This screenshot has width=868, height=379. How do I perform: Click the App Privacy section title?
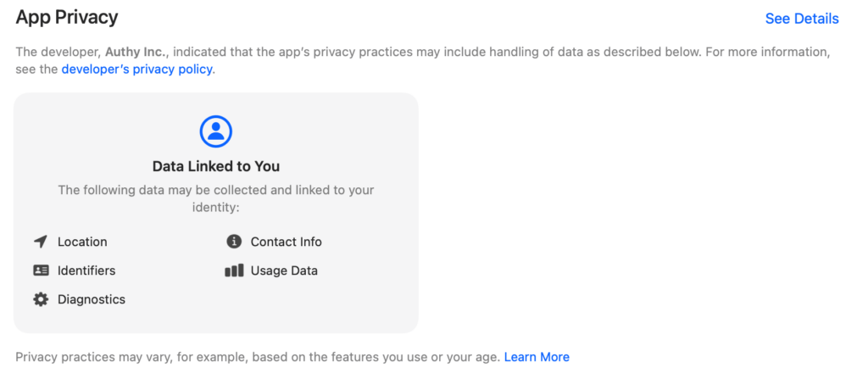(x=67, y=18)
